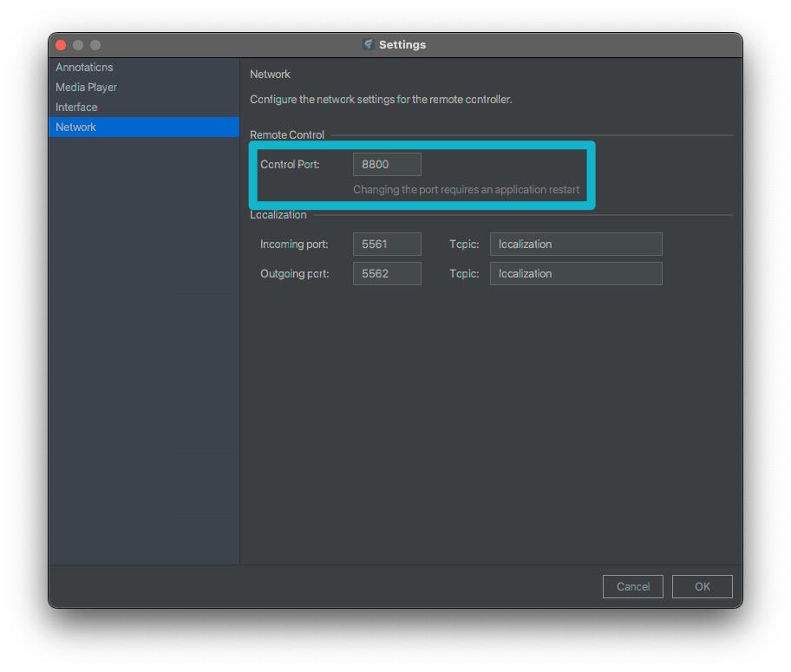791x672 pixels.
Task: Click the Localization section header
Action: 278,215
